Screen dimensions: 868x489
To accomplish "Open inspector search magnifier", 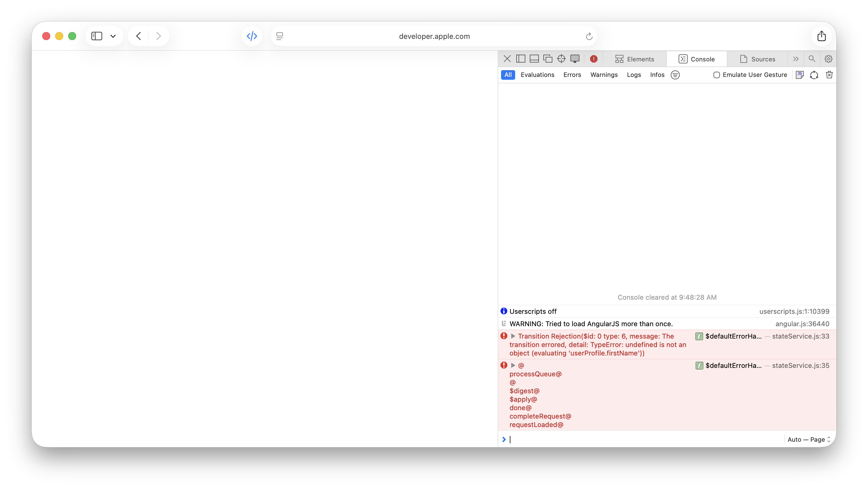I will pyautogui.click(x=812, y=59).
